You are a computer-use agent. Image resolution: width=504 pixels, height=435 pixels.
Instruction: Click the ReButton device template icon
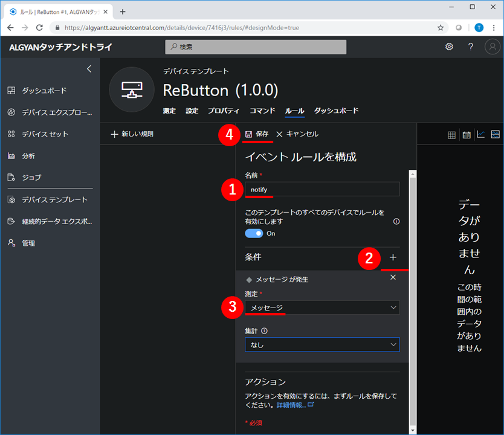click(x=132, y=89)
